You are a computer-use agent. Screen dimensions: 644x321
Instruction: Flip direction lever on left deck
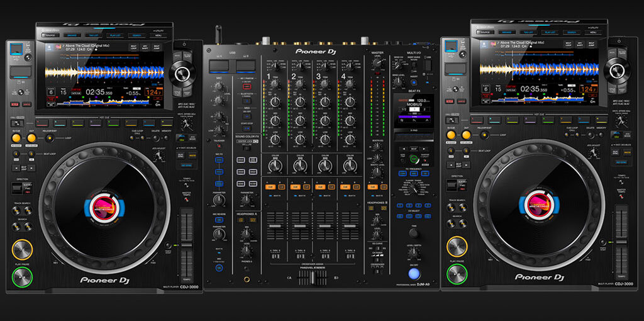coord(17,188)
